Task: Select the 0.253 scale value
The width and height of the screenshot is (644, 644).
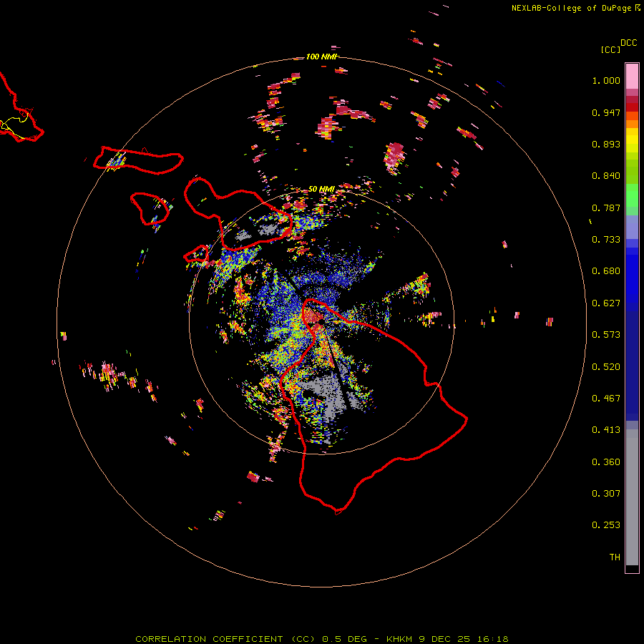Action: point(606,525)
